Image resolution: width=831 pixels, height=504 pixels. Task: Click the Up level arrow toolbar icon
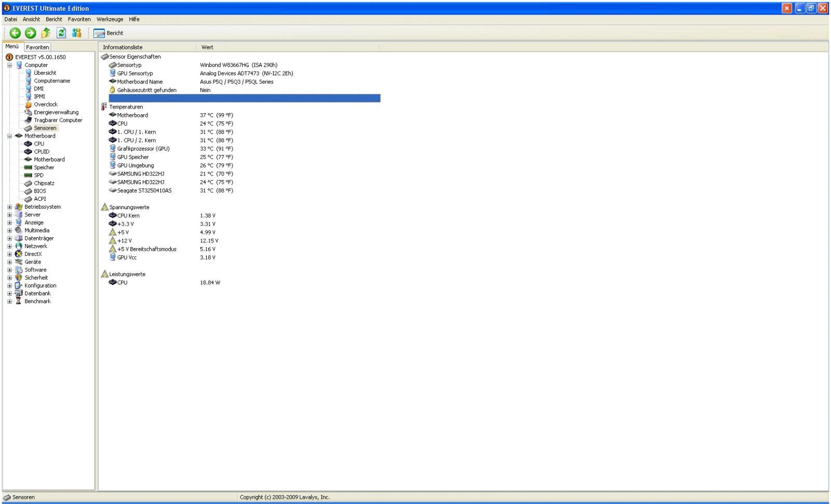coord(46,33)
